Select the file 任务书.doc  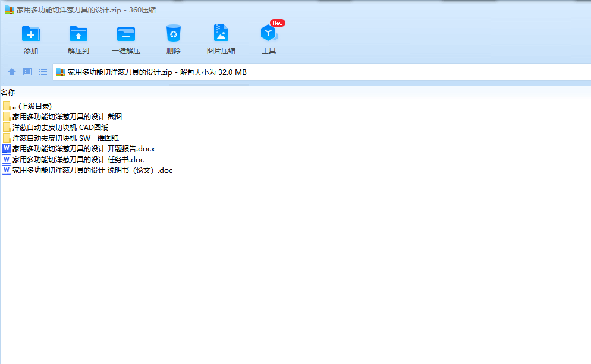(73, 160)
